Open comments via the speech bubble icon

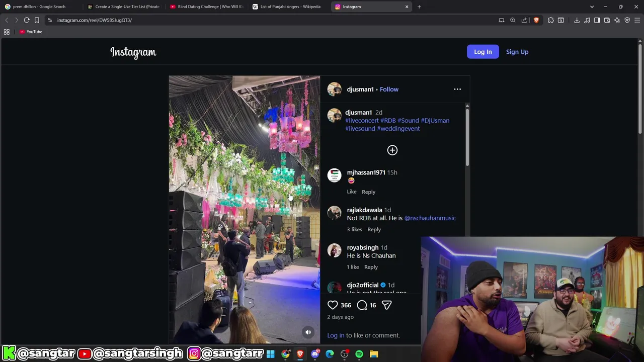click(x=362, y=305)
